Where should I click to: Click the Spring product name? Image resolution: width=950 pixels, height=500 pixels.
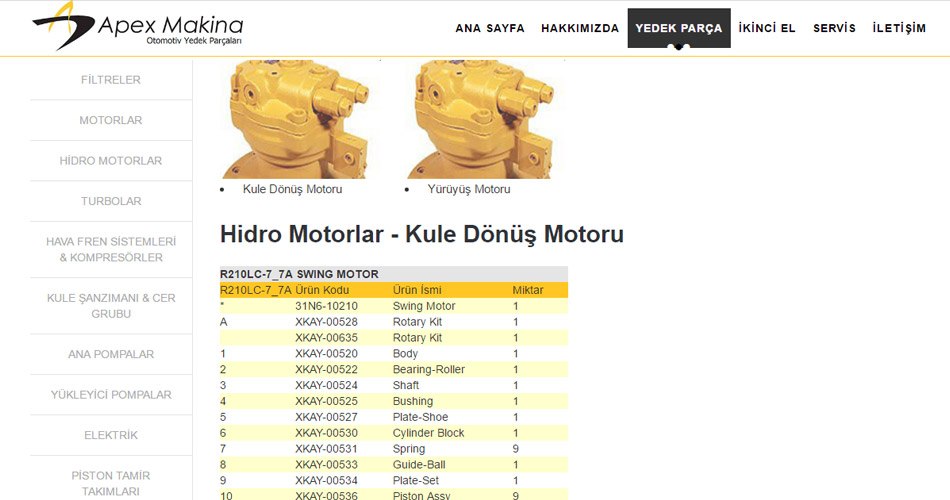(x=409, y=448)
